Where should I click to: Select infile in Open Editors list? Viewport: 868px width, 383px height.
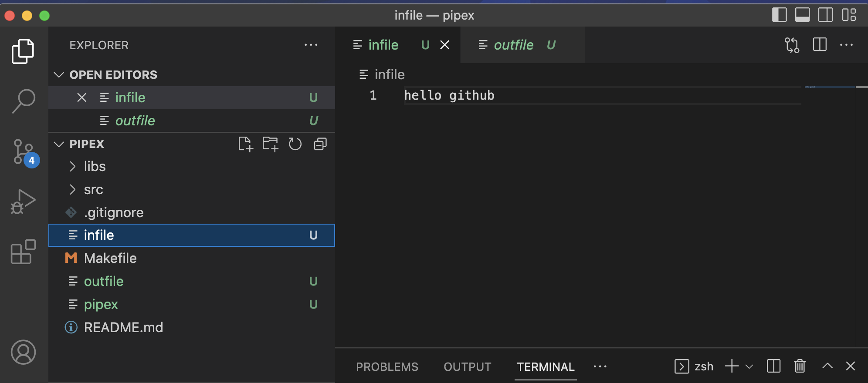coord(192,97)
